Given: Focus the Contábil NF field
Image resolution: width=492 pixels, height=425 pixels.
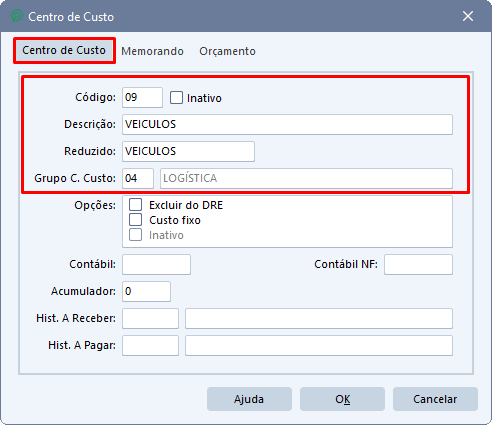Looking at the screenshot, I should 418,264.
